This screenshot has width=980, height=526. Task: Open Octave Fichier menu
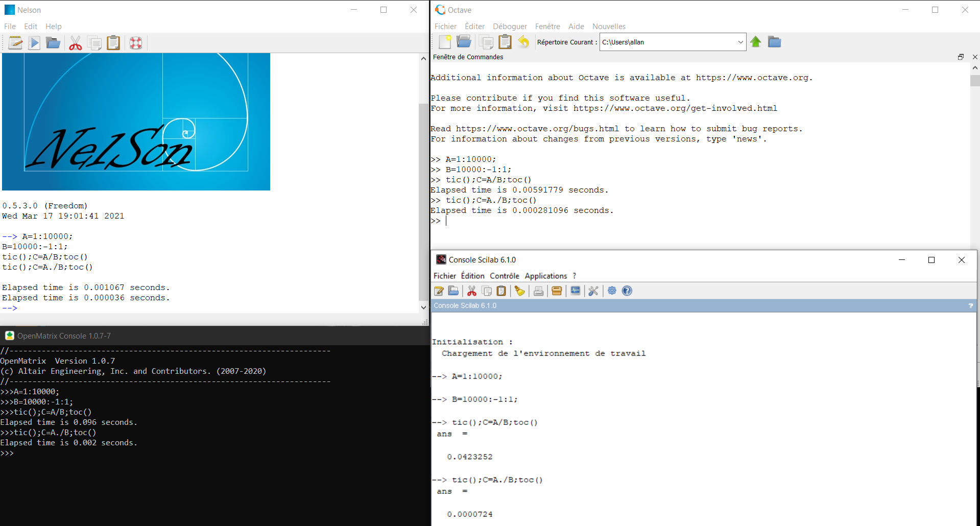tap(445, 27)
